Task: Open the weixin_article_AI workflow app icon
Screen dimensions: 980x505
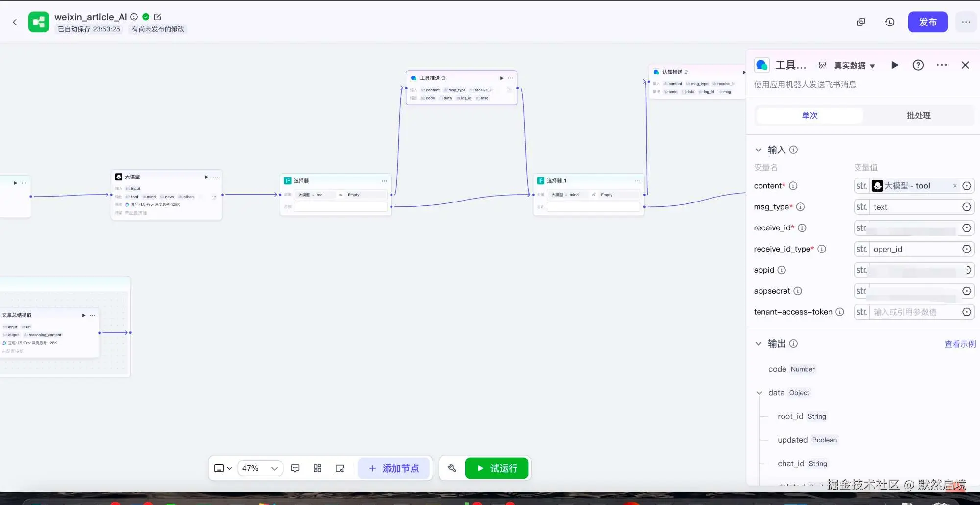Action: (x=39, y=22)
